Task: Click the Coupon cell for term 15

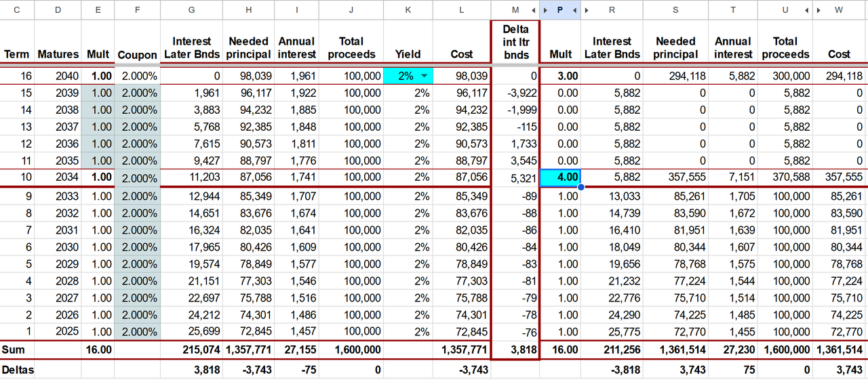Action: coord(138,93)
